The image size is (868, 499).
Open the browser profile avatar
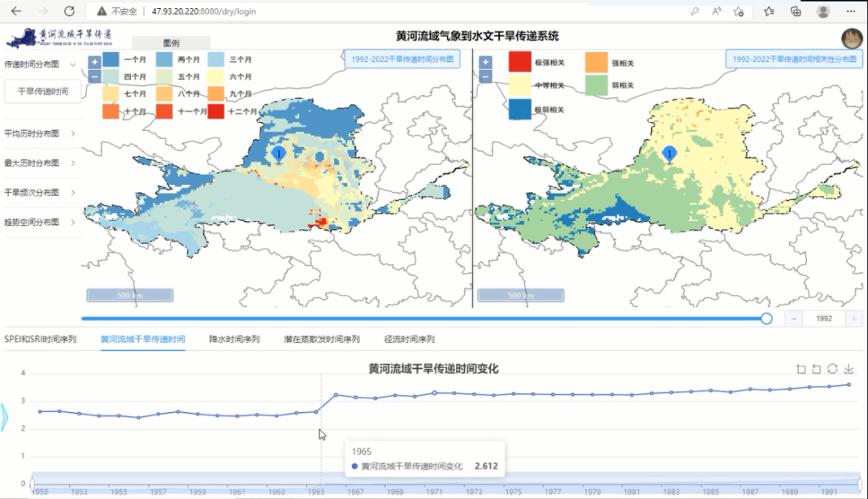point(823,11)
